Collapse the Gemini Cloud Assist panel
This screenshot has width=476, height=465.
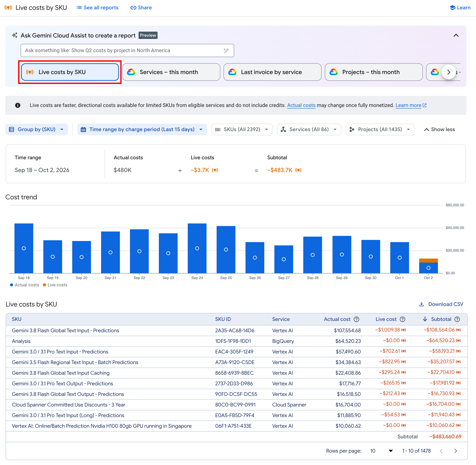(x=456, y=35)
